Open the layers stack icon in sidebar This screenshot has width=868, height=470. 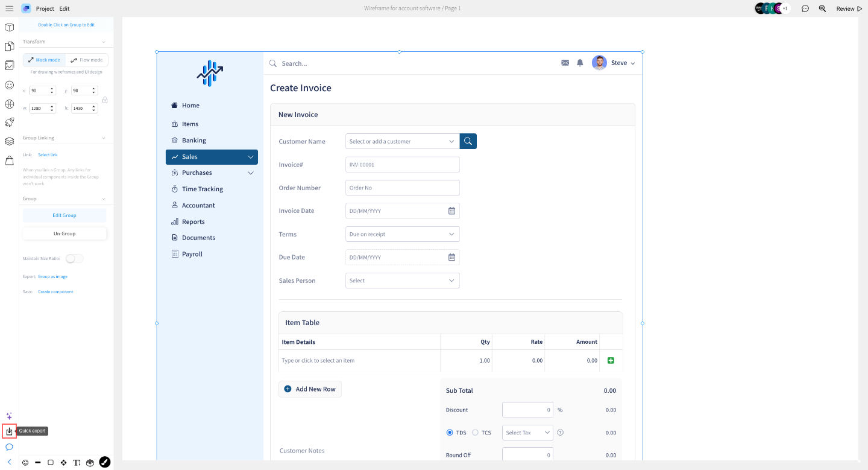click(x=9, y=141)
